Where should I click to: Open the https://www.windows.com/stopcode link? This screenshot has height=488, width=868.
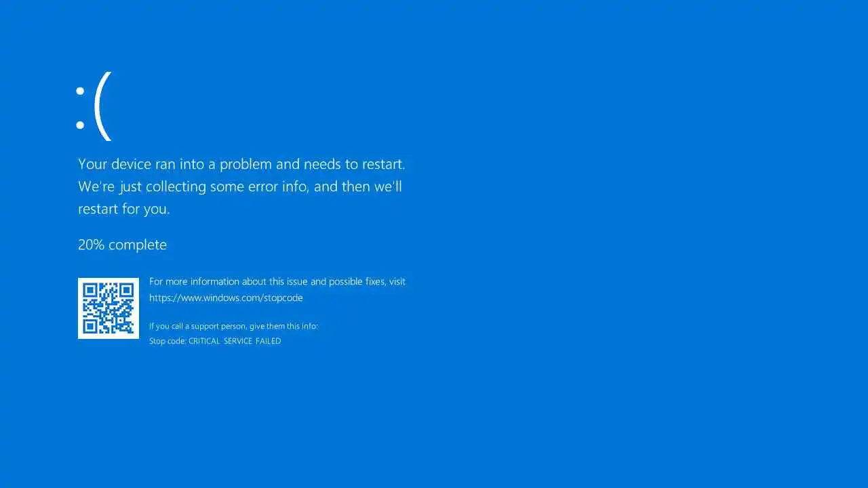point(226,298)
